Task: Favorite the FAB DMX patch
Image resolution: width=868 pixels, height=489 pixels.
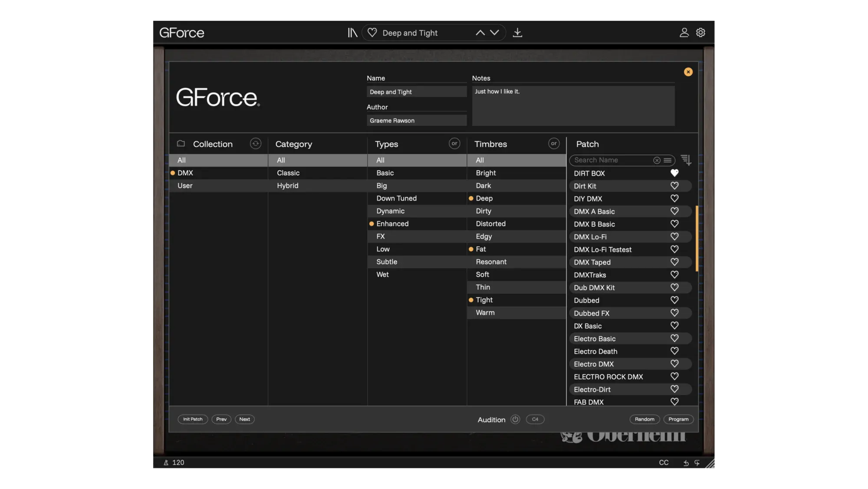Action: [674, 402]
